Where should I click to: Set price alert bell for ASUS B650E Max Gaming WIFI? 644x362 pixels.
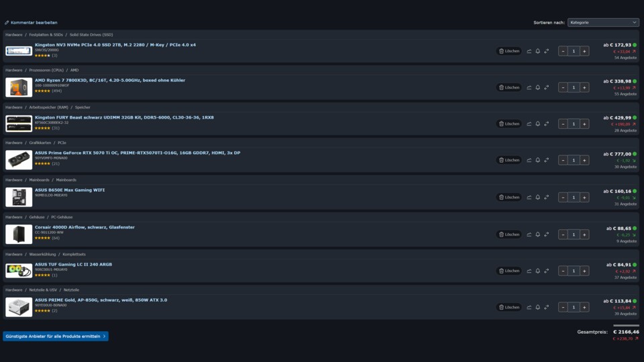pos(537,197)
